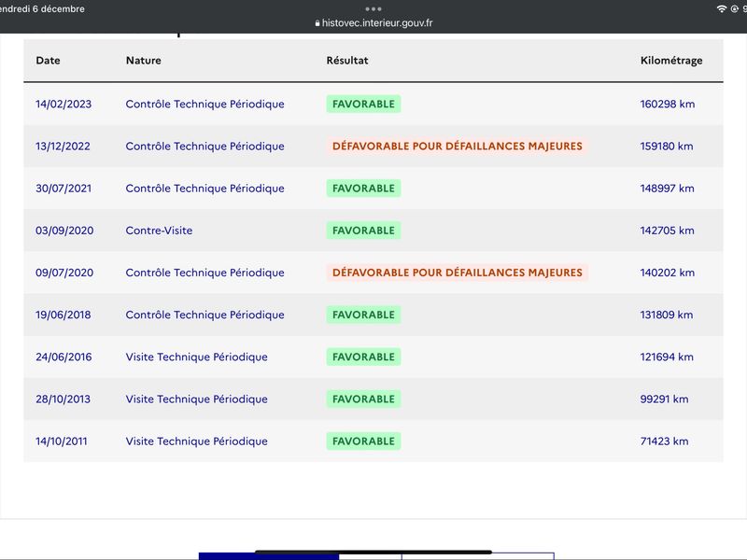
Task: Click the Nature column header
Action: [x=144, y=61]
